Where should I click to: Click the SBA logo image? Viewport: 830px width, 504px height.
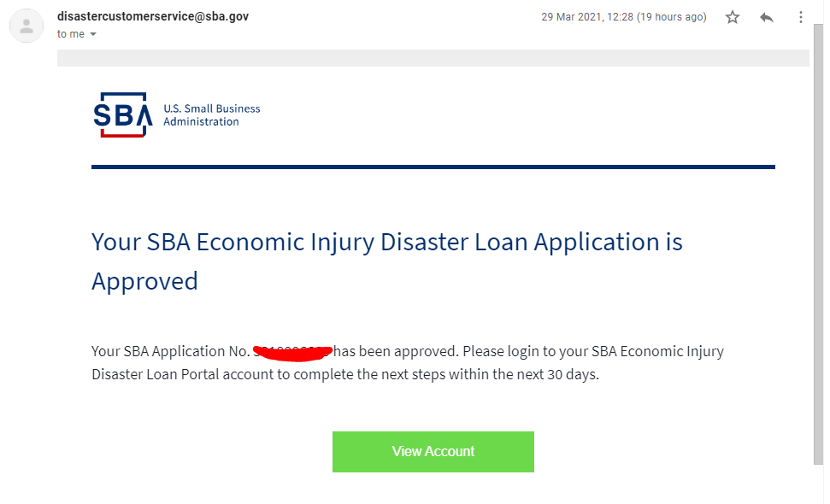click(x=122, y=114)
